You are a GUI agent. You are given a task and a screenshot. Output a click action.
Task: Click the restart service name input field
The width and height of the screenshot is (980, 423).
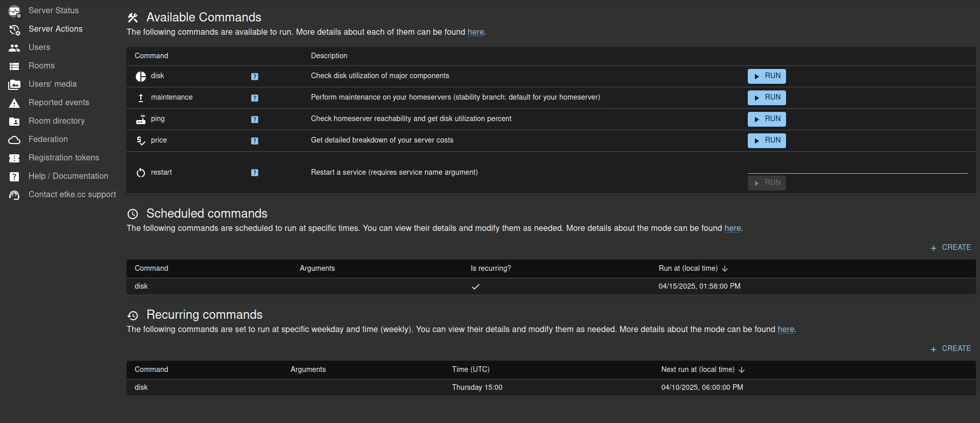(857, 167)
